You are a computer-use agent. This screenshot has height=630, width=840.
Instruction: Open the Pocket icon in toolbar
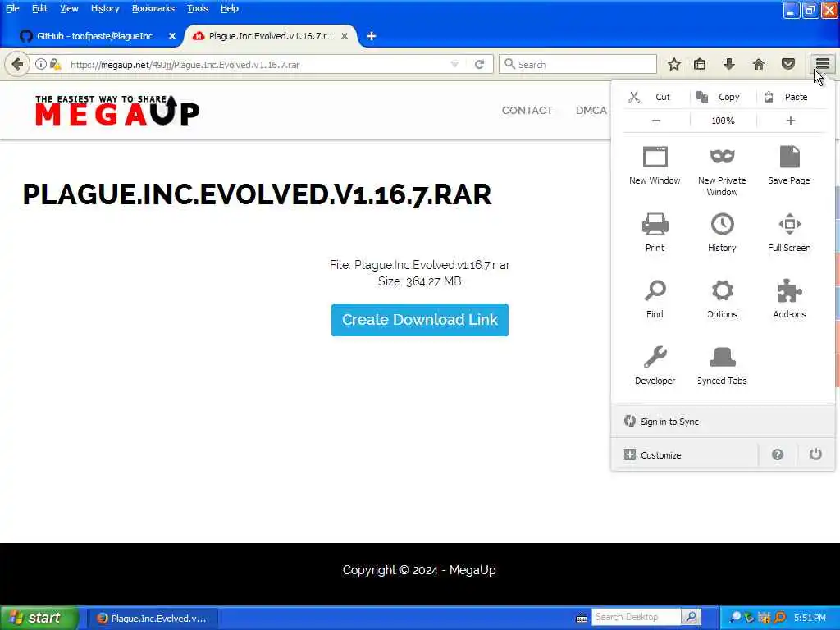click(787, 65)
